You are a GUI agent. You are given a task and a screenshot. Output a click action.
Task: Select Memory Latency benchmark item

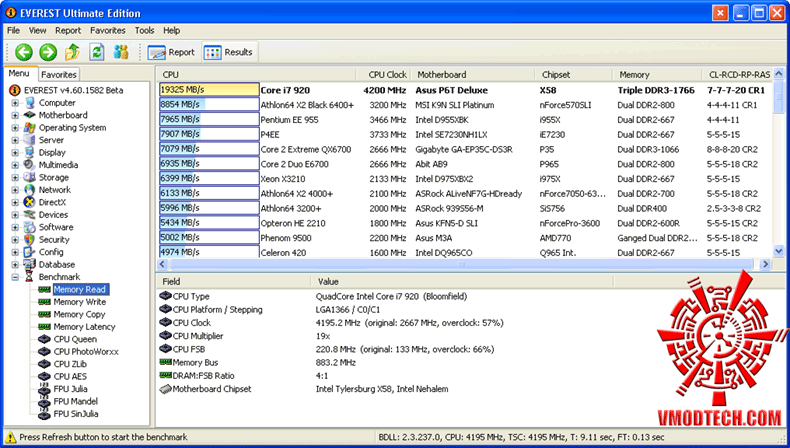[x=84, y=327]
